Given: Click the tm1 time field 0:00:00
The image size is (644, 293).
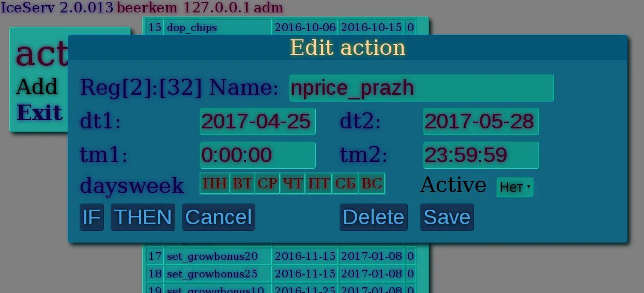Looking at the screenshot, I should [257, 155].
